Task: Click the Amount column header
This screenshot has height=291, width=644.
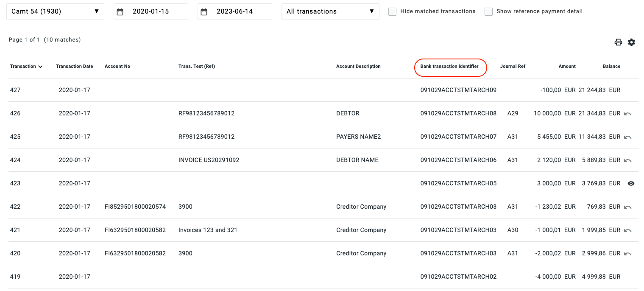Action: pyautogui.click(x=567, y=66)
